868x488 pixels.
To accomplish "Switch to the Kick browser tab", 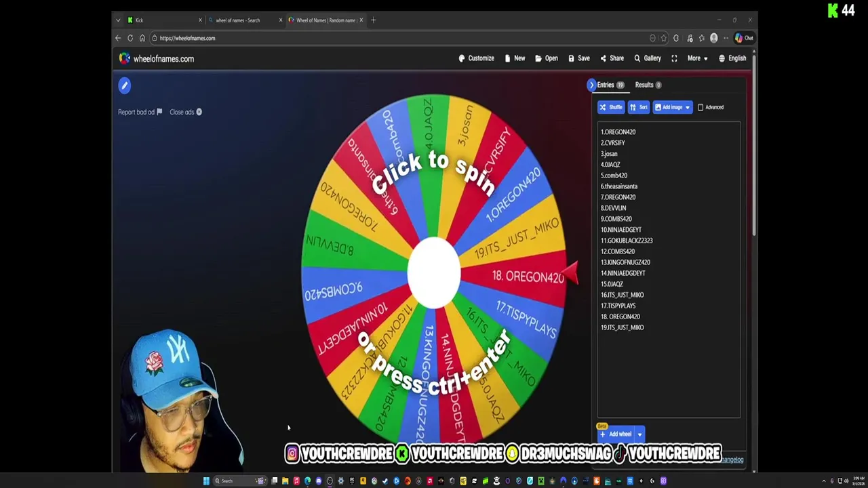I will click(x=163, y=20).
